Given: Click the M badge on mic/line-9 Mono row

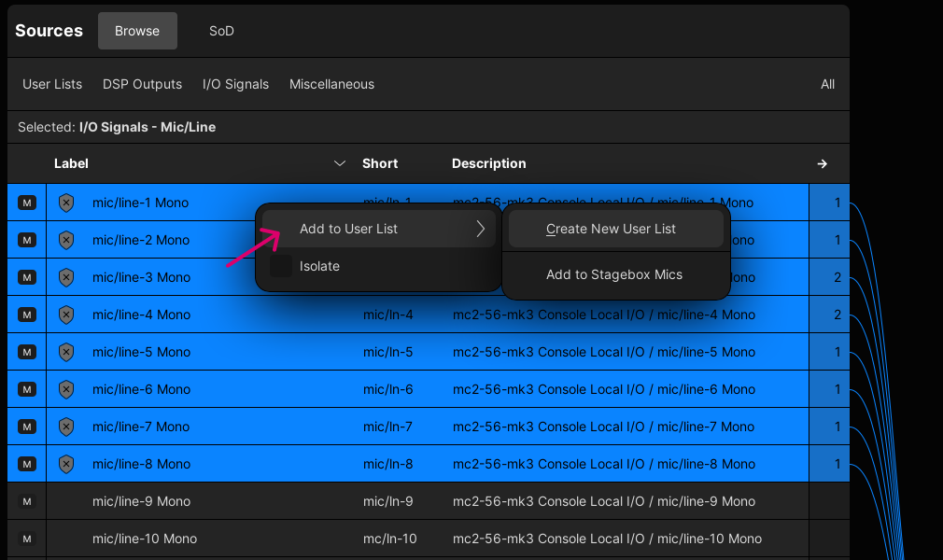Looking at the screenshot, I should [x=27, y=501].
